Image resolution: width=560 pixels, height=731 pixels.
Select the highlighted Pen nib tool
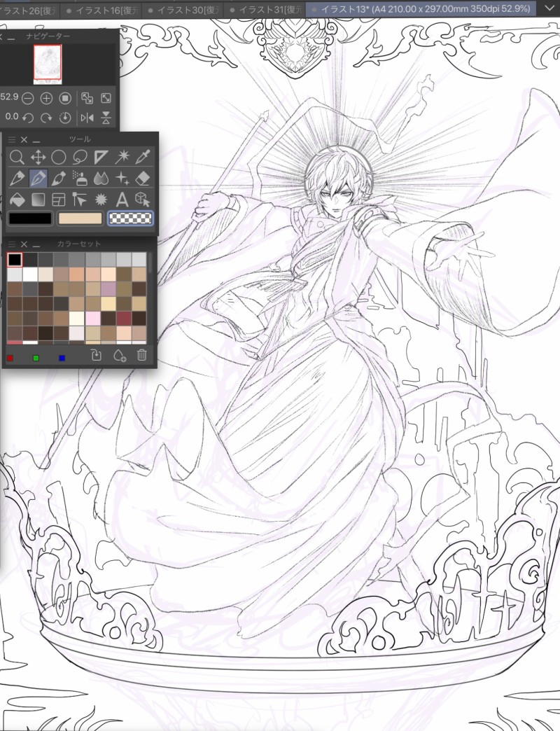(x=38, y=178)
